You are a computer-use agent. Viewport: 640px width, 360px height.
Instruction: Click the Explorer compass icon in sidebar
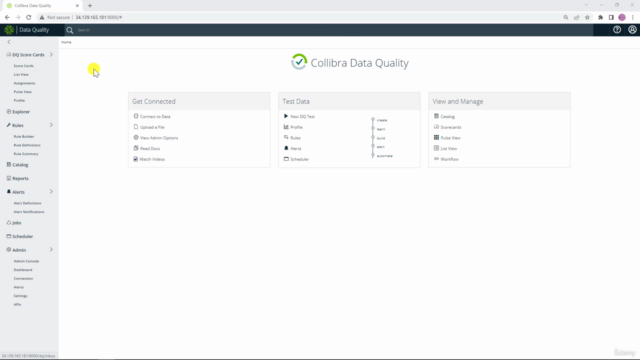coord(9,111)
